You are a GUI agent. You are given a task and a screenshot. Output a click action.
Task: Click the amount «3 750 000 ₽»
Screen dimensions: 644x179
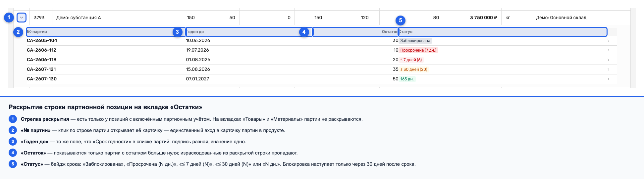[x=484, y=18]
